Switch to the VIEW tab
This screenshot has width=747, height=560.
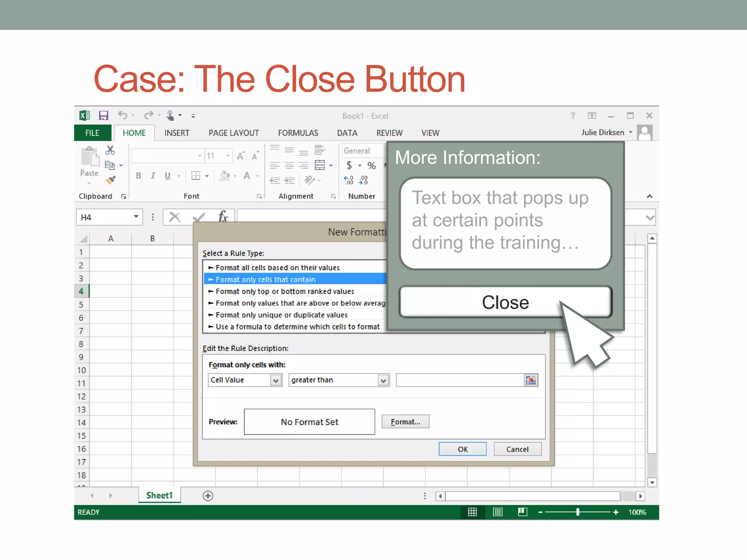point(430,133)
